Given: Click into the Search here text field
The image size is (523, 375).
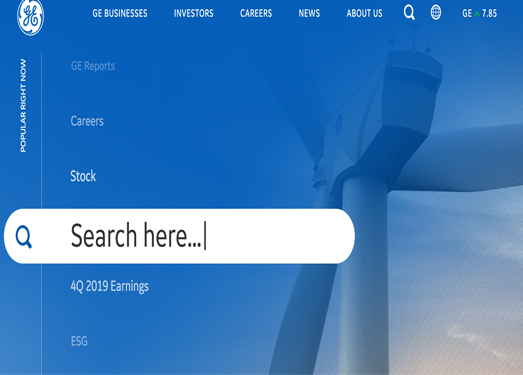Looking at the screenshot, I should click(179, 236).
